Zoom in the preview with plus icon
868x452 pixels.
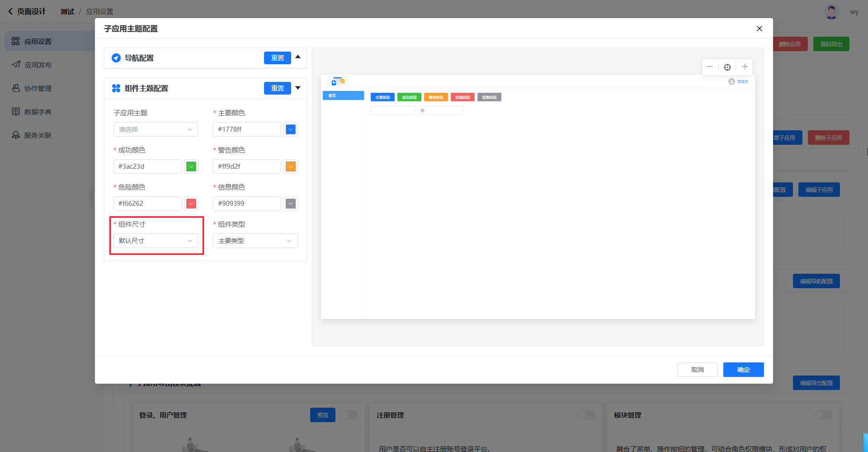(745, 67)
